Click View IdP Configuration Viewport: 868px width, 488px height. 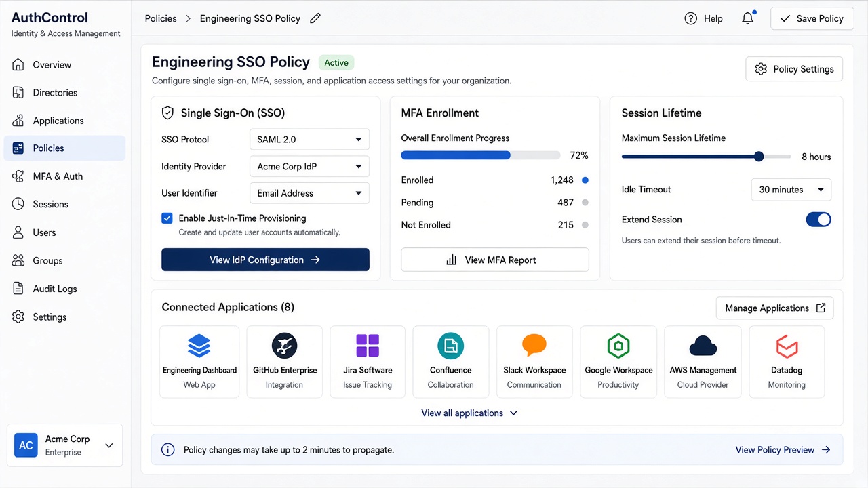[x=265, y=260]
